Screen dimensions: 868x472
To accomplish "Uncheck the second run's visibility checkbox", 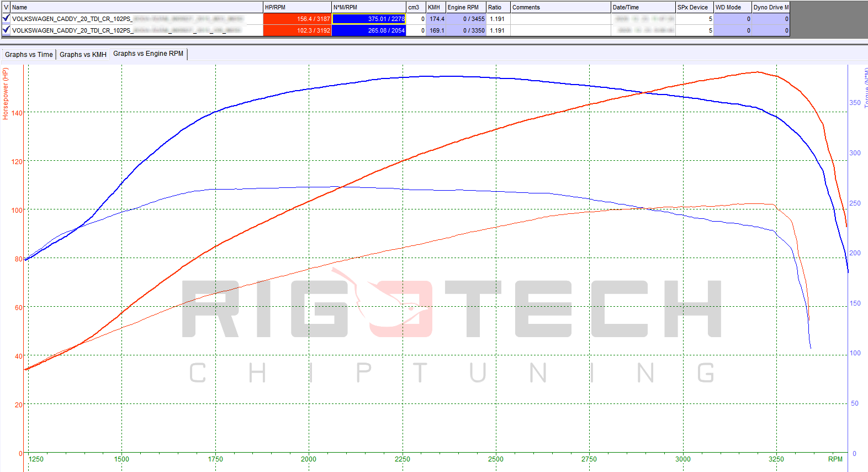I will [6, 30].
